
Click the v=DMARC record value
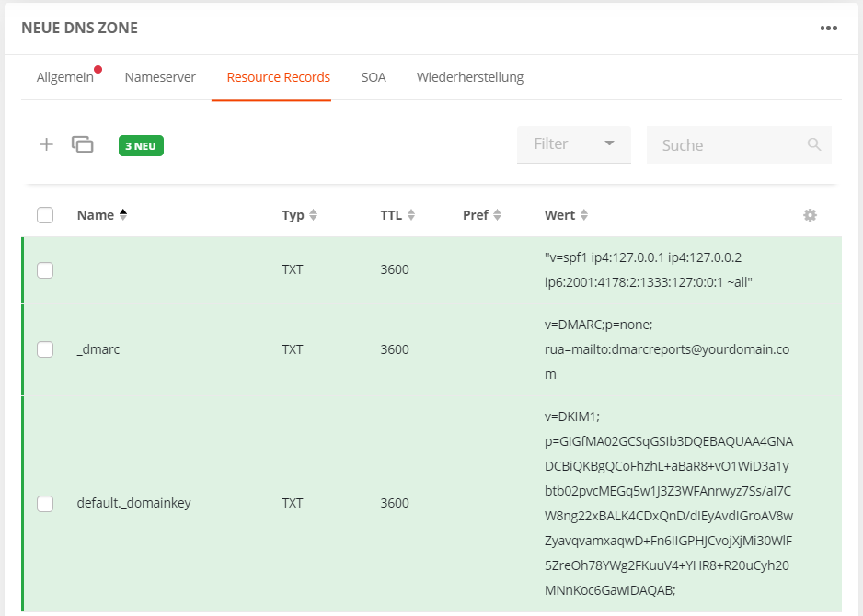[x=667, y=349]
